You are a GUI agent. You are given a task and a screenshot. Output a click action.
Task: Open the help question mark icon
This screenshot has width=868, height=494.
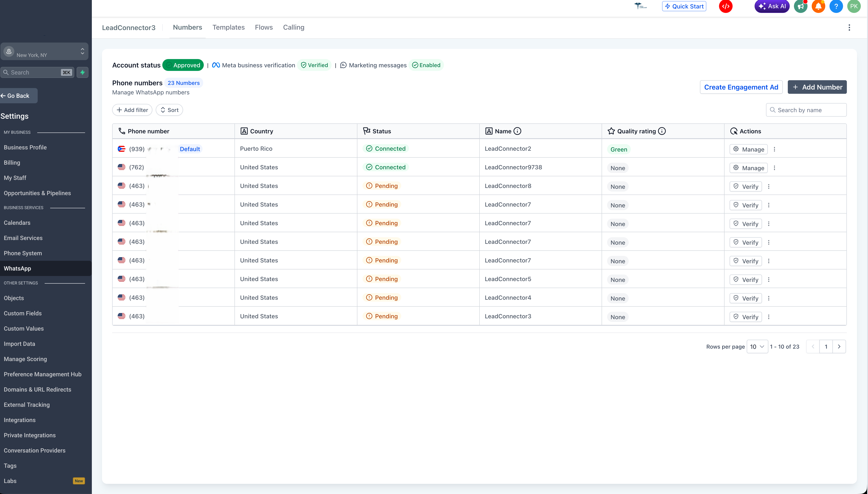point(836,6)
